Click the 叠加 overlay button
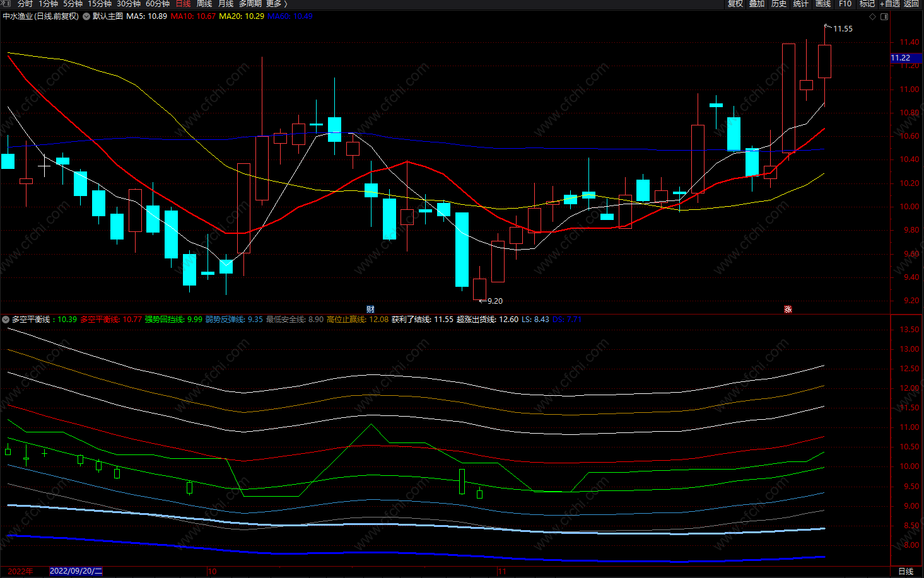 (x=757, y=4)
